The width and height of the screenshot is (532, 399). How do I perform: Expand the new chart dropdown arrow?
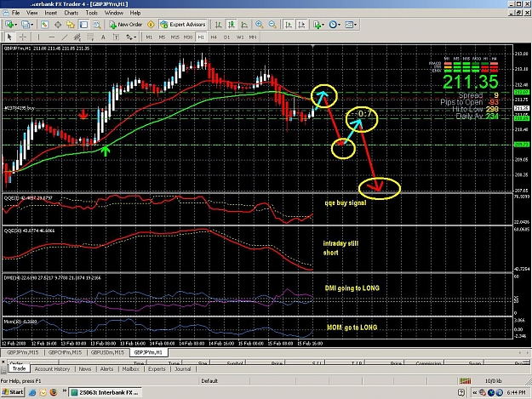point(15,25)
